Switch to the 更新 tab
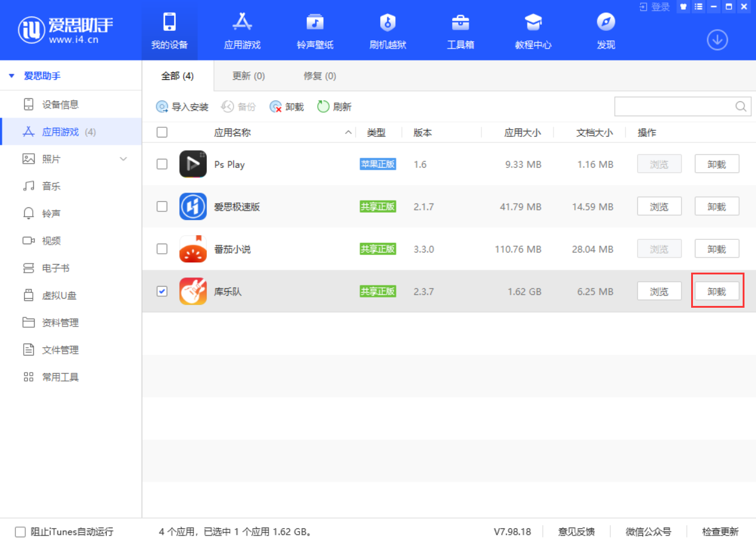The width and height of the screenshot is (756, 544). [248, 76]
